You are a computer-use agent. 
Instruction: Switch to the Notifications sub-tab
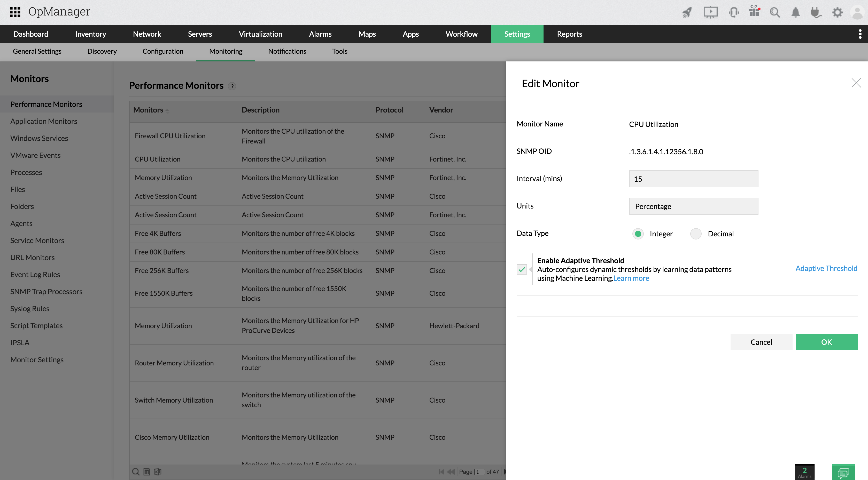coord(287,51)
